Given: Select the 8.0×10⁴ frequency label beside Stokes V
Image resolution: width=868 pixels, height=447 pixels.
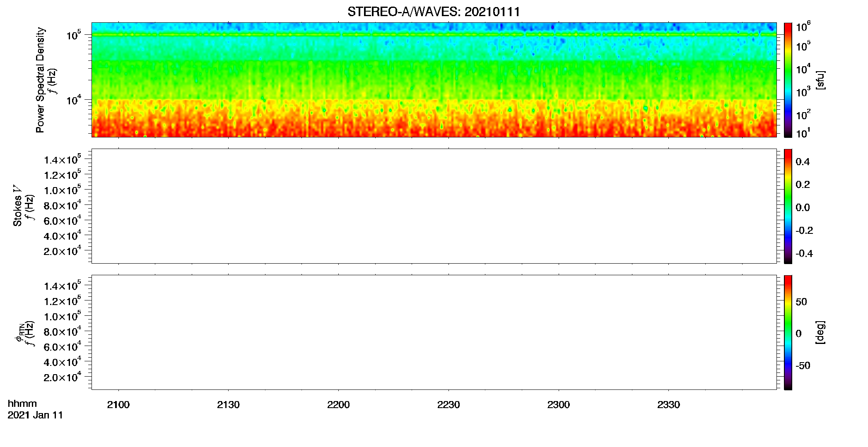Looking at the screenshot, I should coord(63,205).
